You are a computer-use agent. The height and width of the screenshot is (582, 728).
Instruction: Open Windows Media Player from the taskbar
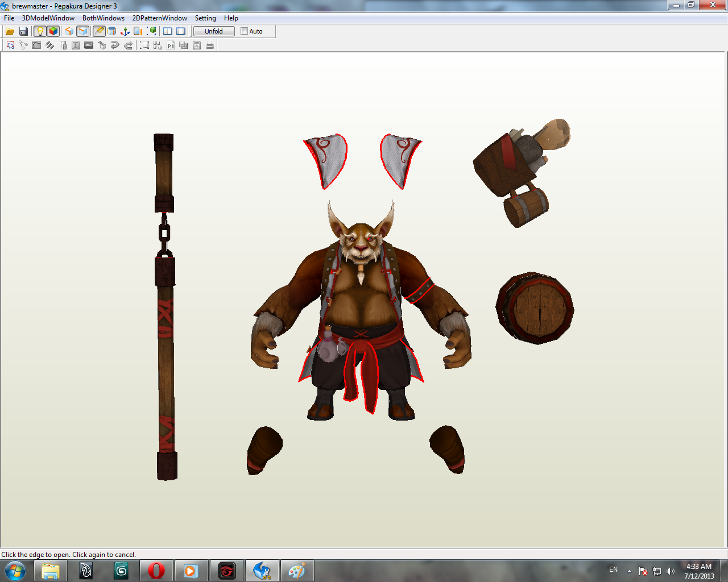pos(191,571)
